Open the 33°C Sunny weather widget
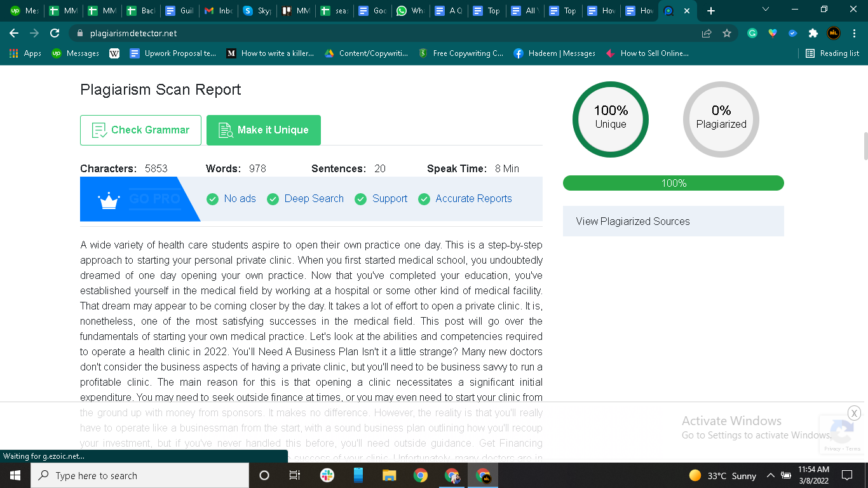868x488 pixels. [x=723, y=475]
